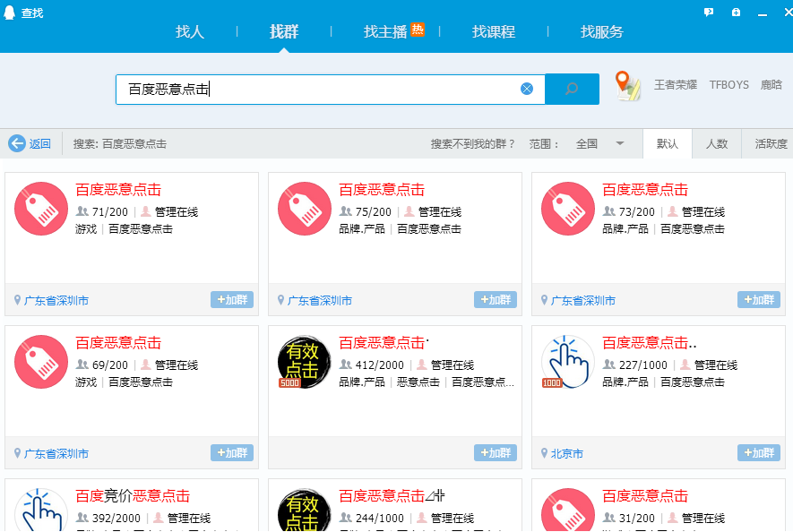The image size is (793, 532).
Task: Click the members icon beside 412/2000
Action: (x=346, y=365)
